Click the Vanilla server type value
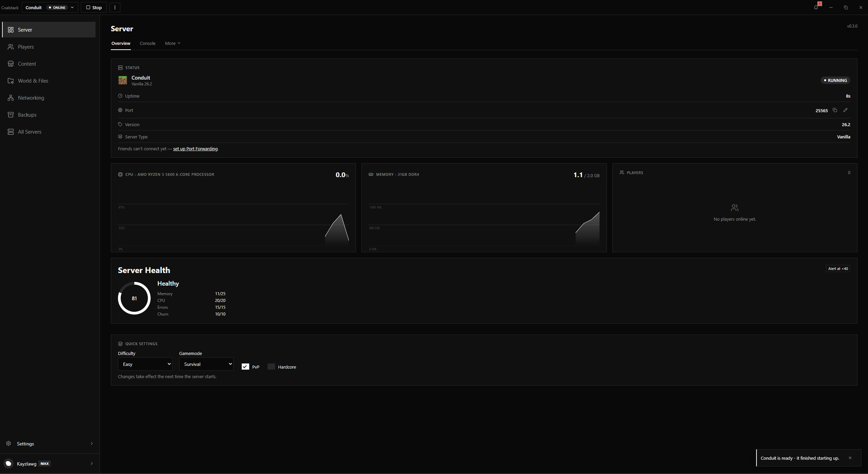The image size is (868, 474). [844, 137]
